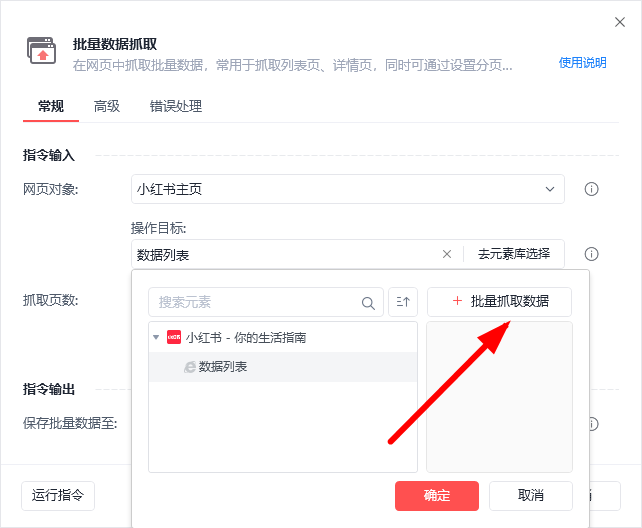Click the sort order icon button
The image size is (642, 528).
(x=403, y=302)
